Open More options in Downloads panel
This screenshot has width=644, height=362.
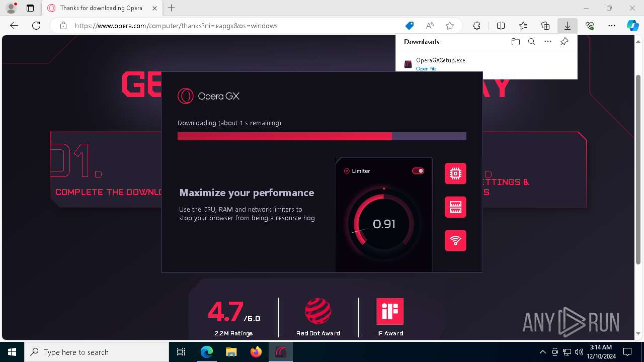(x=548, y=42)
